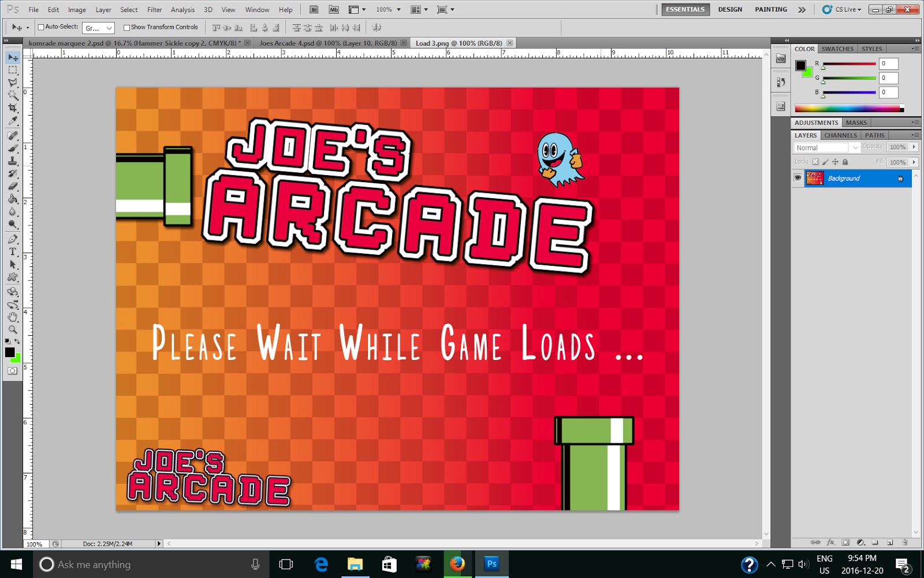Select the 3D Object Rotate tool
The image size is (924, 578).
click(13, 292)
